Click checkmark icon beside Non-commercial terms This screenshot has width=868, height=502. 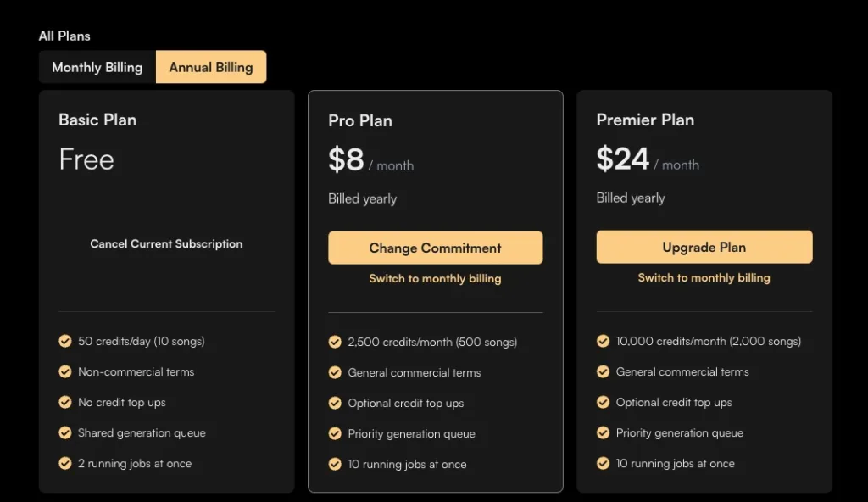click(x=65, y=371)
